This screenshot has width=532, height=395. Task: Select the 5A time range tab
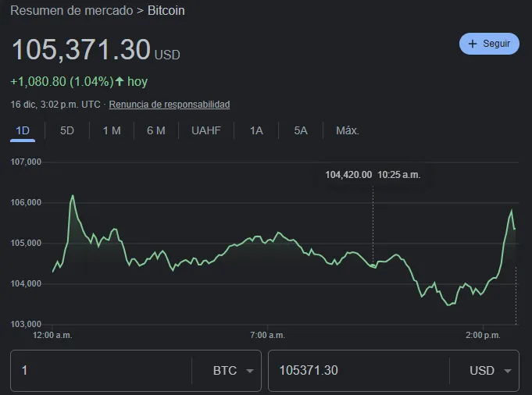301,130
